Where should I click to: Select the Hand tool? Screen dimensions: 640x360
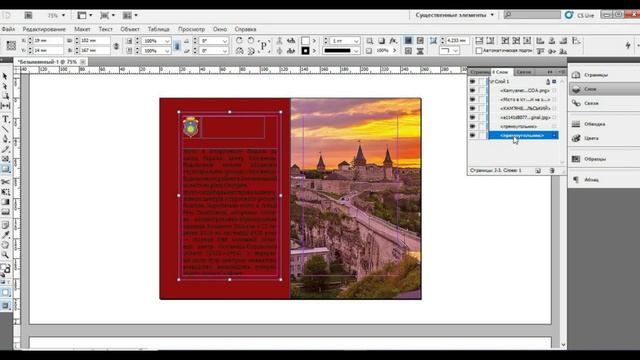point(5,245)
